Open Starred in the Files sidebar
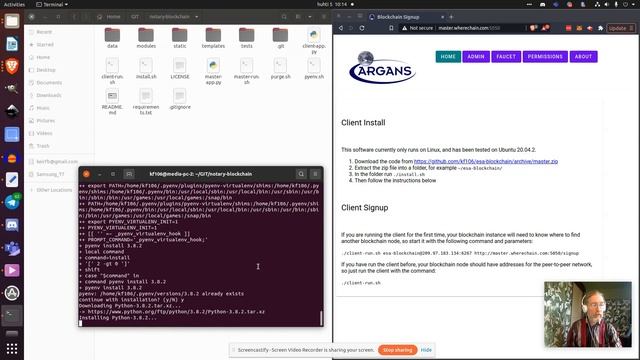The image size is (640, 360). tap(45, 44)
